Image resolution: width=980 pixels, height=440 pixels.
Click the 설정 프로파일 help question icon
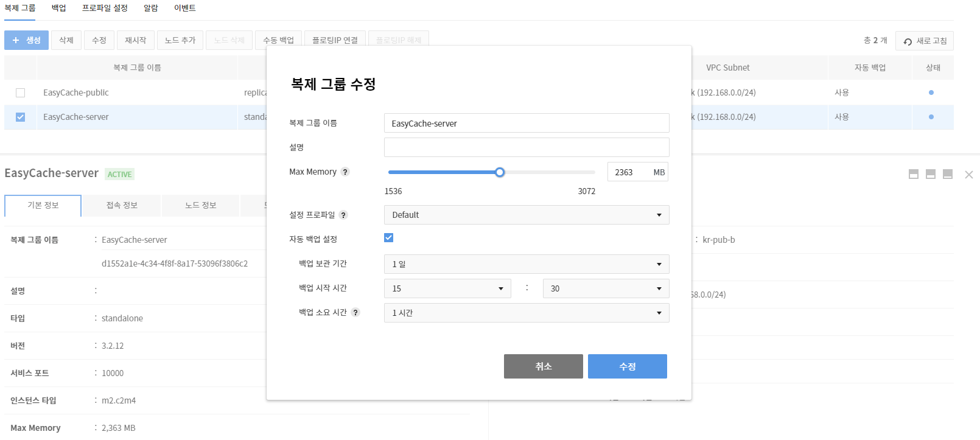pyautogui.click(x=343, y=215)
